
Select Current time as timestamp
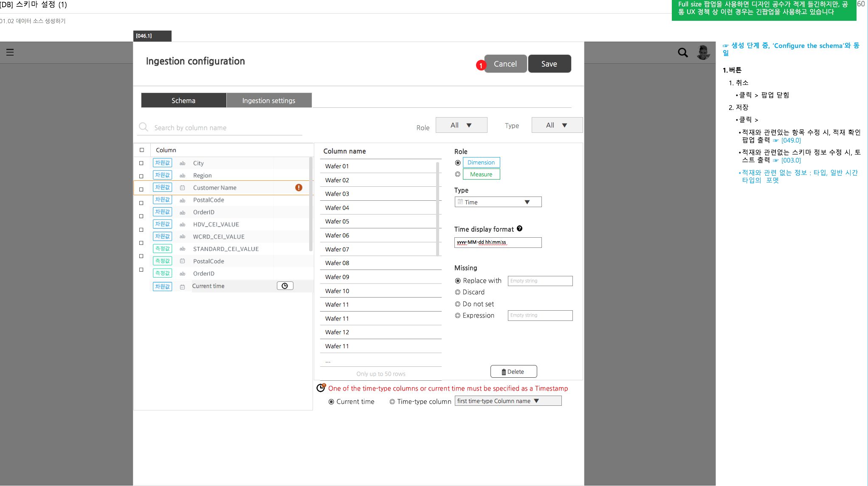point(331,402)
